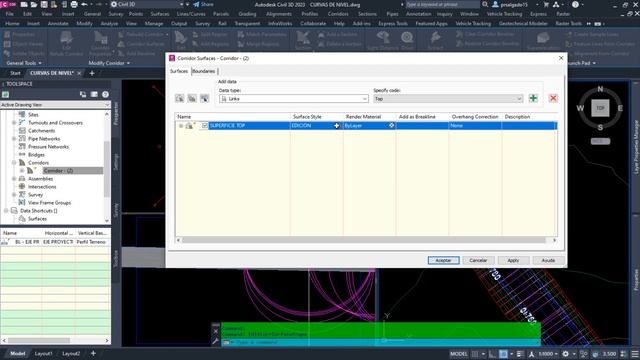Open the Specify code Top dropdown
The image size is (640, 360).
coord(448,99)
